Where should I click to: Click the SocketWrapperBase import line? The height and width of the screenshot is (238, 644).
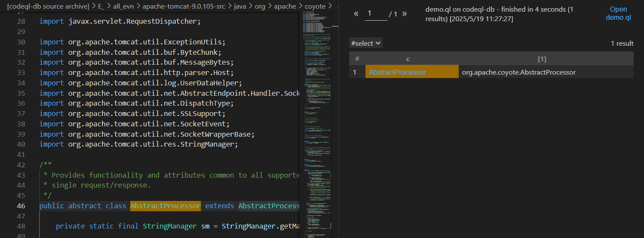coord(147,134)
